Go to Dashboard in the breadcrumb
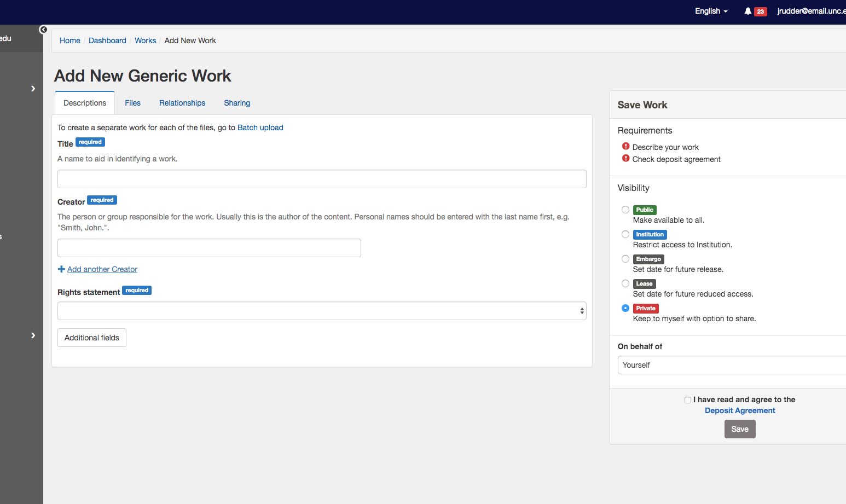Image resolution: width=846 pixels, height=504 pixels. click(x=107, y=40)
